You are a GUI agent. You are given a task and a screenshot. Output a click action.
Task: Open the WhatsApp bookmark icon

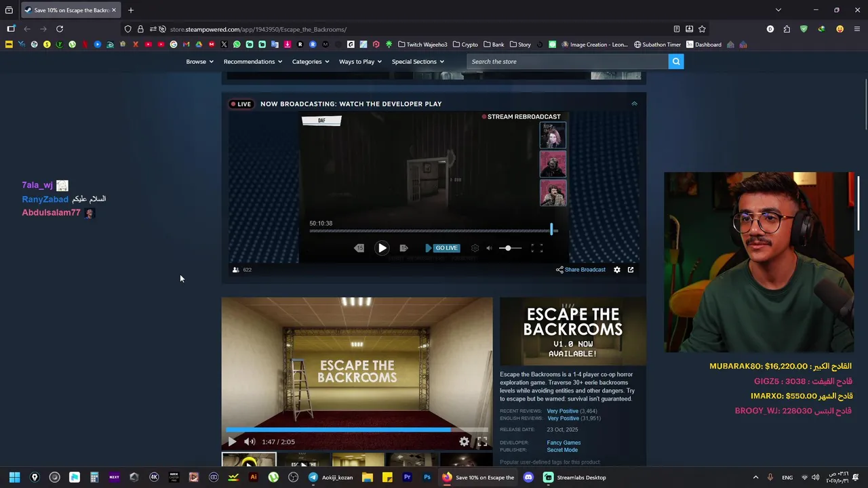click(x=237, y=45)
